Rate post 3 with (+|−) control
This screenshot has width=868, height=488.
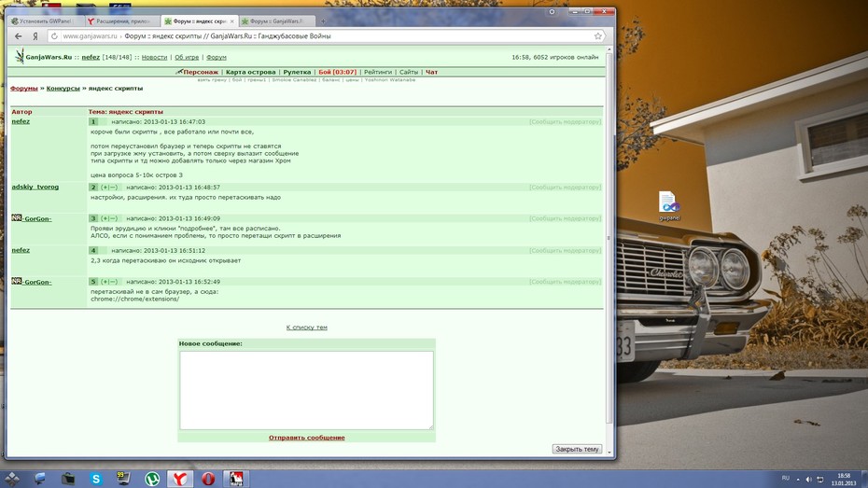pyautogui.click(x=109, y=218)
